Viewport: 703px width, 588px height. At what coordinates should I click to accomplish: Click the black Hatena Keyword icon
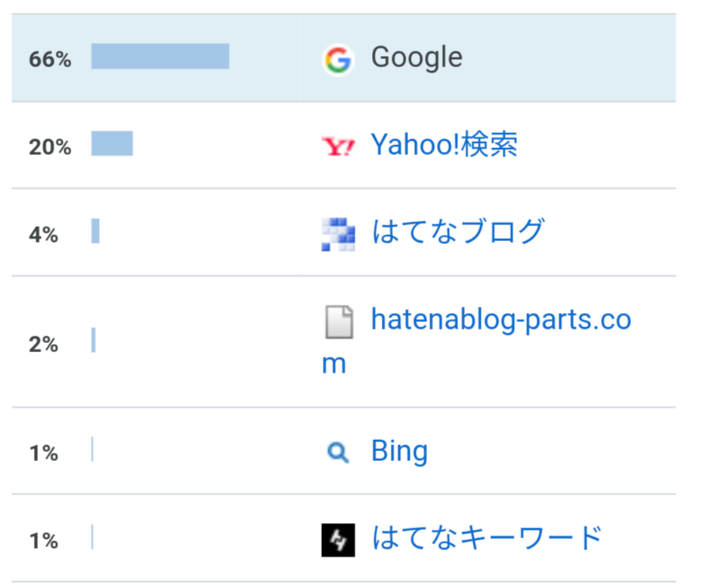tap(338, 540)
